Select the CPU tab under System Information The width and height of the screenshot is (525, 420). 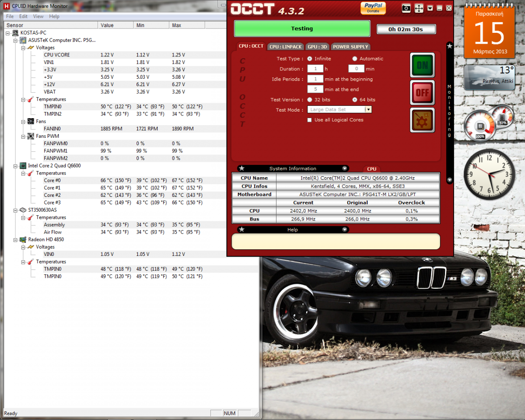tap(371, 169)
